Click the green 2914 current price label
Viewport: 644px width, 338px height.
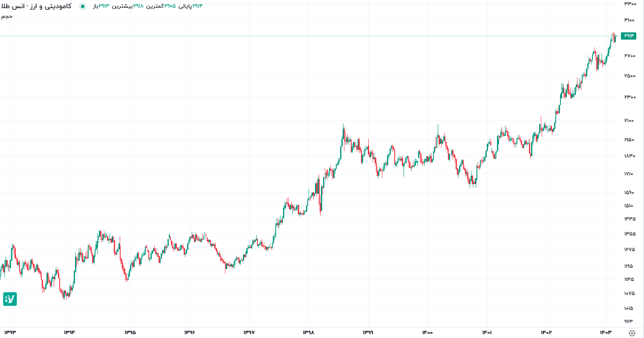pyautogui.click(x=628, y=36)
